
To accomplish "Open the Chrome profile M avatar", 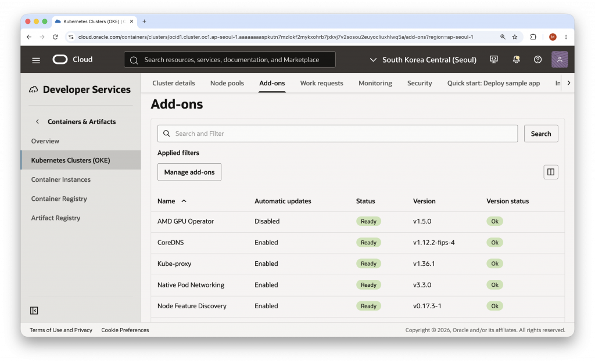I will [553, 37].
